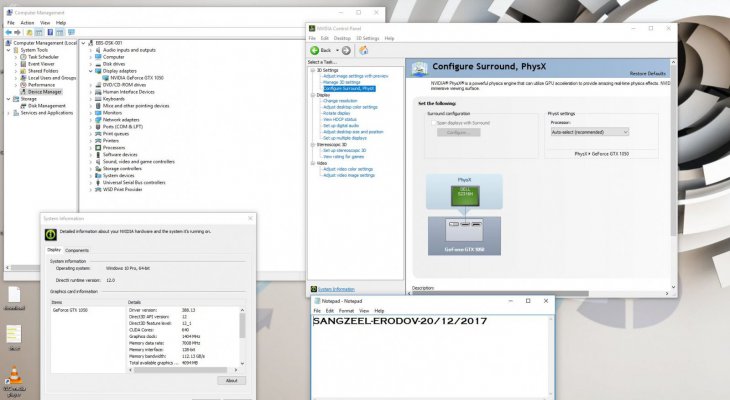
Task: Collapse the Storage node in Computer Management
Action: pyautogui.click(x=8, y=99)
